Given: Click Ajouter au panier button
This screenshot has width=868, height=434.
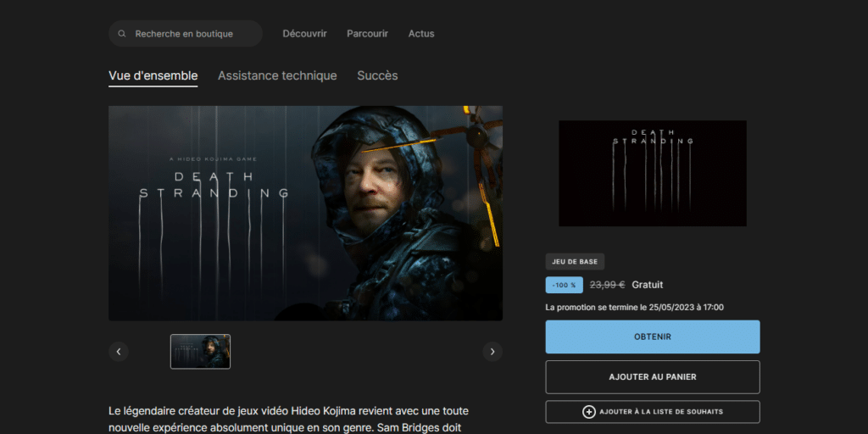Looking at the screenshot, I should tap(653, 377).
